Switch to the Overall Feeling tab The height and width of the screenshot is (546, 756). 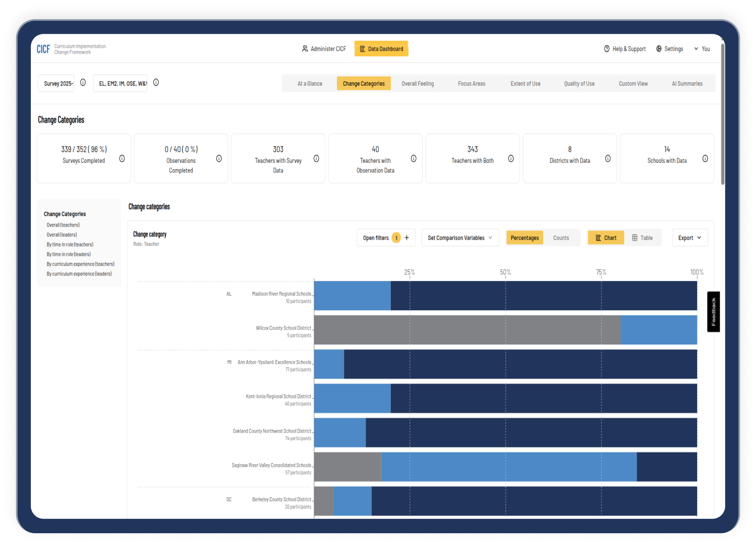418,84
